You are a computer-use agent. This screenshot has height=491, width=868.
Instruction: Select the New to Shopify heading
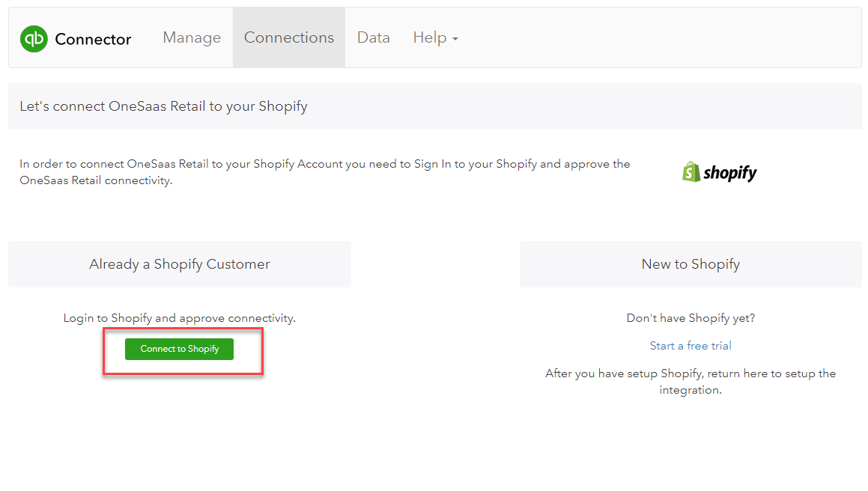[x=691, y=264]
